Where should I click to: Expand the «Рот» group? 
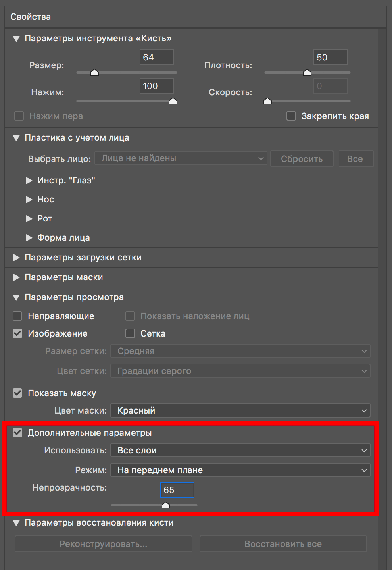pos(29,219)
